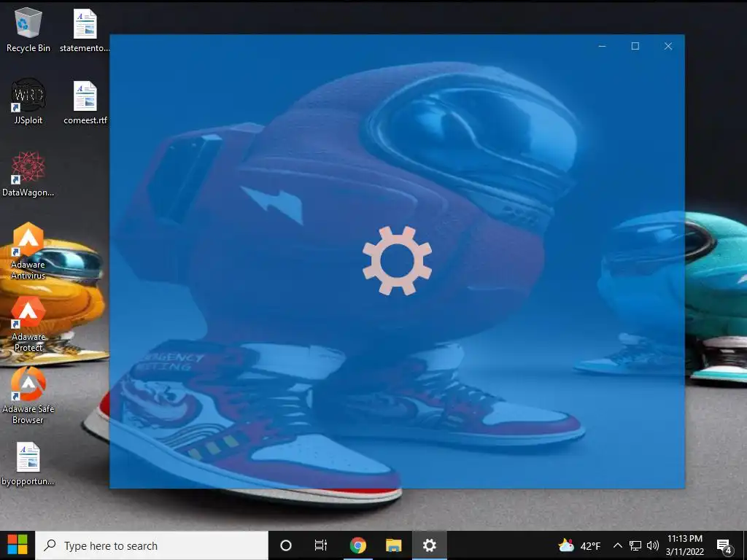This screenshot has width=747, height=560.
Task: Open Cortana circle icon on taskbar
Action: [285, 545]
